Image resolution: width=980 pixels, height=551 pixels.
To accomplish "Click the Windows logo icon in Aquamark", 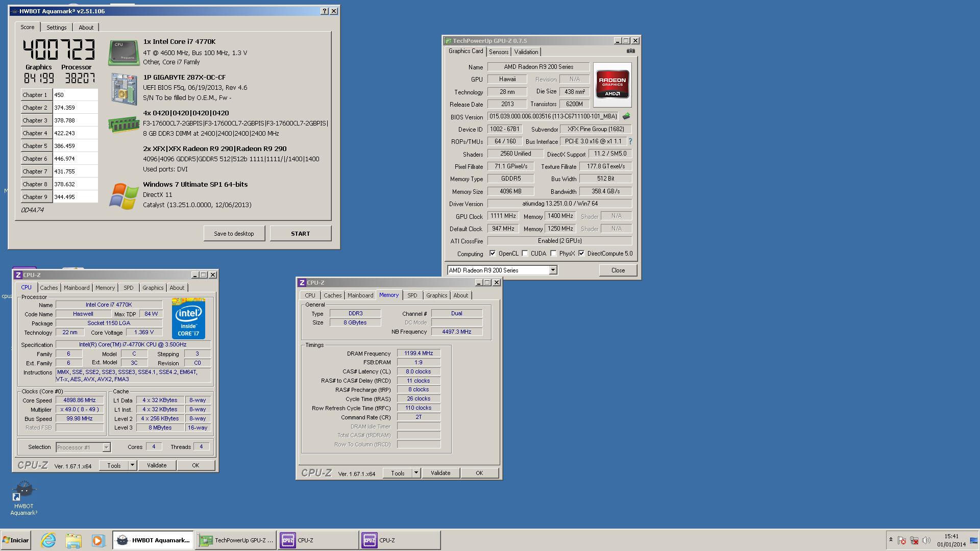I will pos(124,196).
